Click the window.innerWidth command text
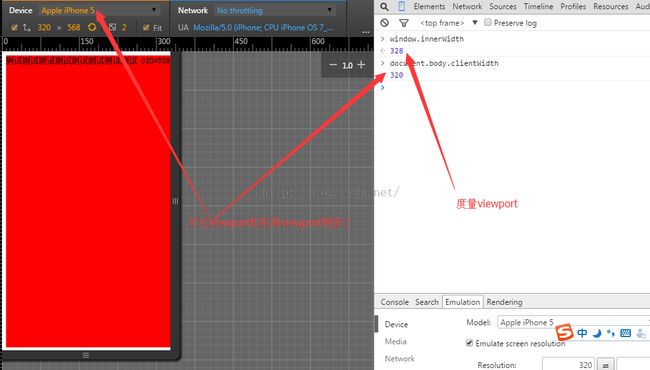Screen dimensions: 650x370 pyautogui.click(x=427, y=39)
